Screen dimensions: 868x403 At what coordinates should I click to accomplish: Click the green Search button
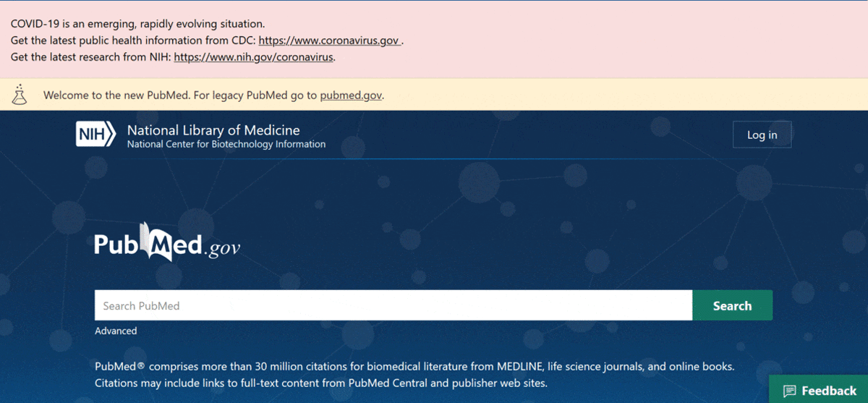click(x=732, y=305)
